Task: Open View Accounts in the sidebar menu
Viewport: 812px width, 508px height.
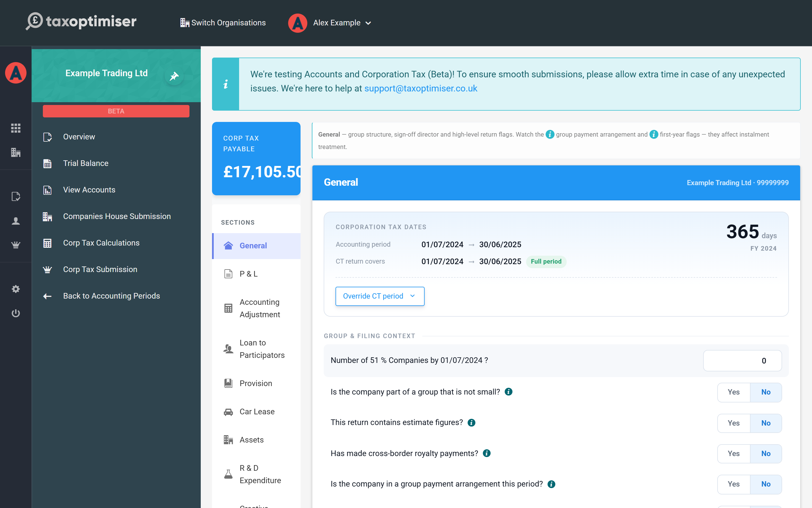Action: tap(116, 190)
